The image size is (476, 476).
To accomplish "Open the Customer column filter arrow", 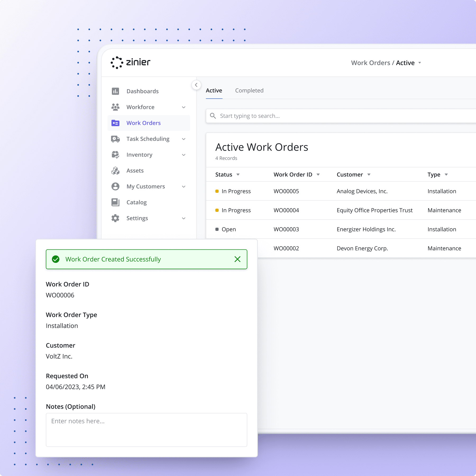I will click(x=369, y=175).
